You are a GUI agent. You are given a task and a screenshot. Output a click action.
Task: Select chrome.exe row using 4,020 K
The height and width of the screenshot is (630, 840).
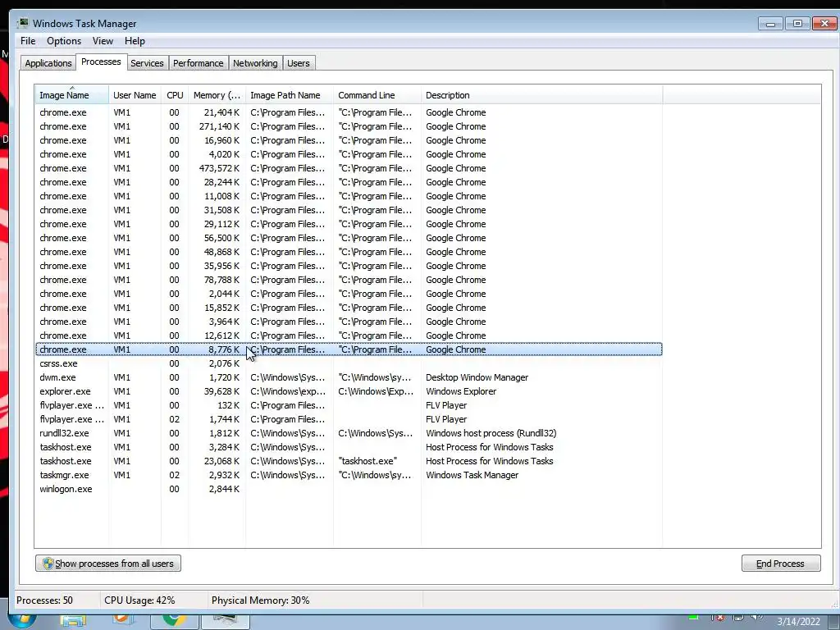pyautogui.click(x=349, y=154)
